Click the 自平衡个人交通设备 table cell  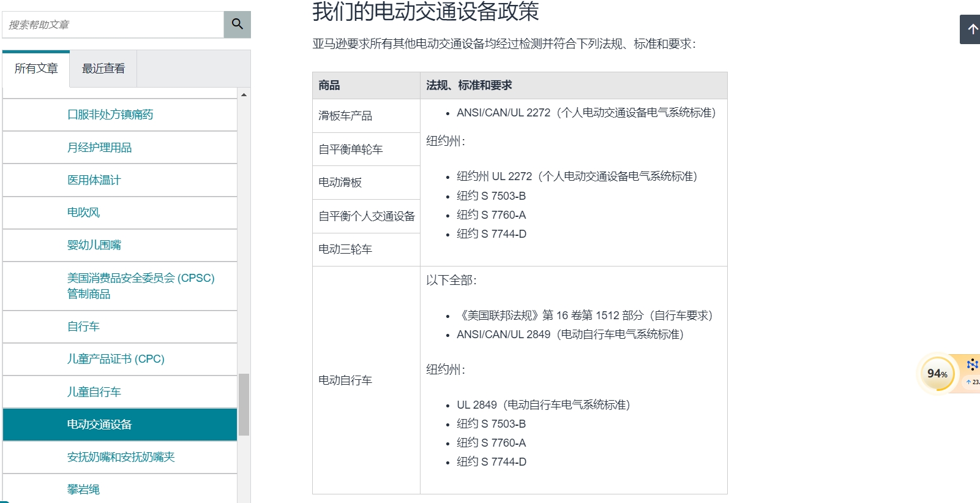coord(366,216)
